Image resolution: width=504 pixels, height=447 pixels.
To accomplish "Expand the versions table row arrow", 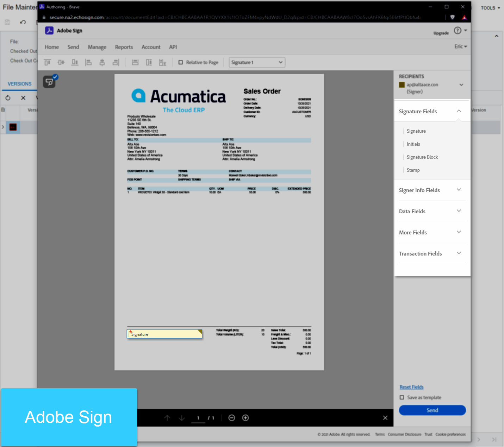I will coord(3,127).
